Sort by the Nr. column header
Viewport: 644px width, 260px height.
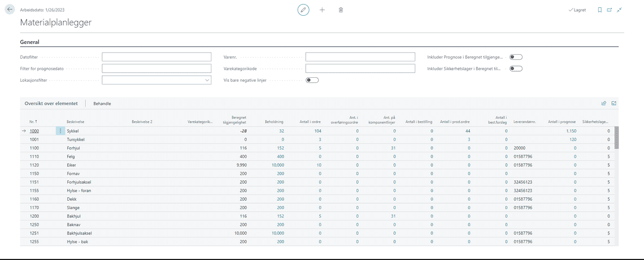(x=33, y=122)
